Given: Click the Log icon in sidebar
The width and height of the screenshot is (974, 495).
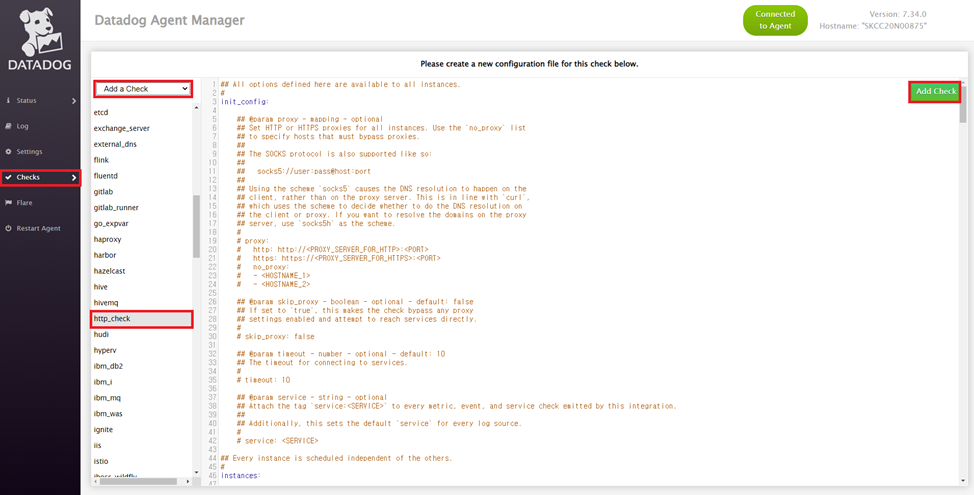Looking at the screenshot, I should click(8, 126).
